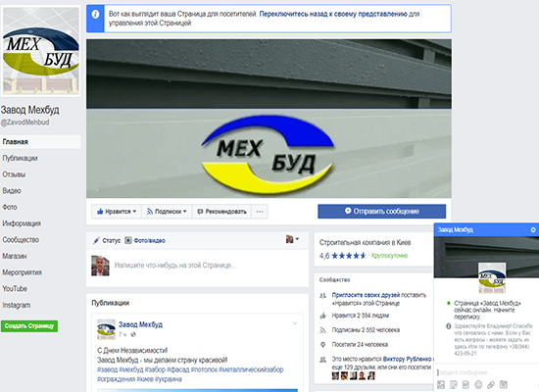Open Сообщество in sidebar

pos(21,240)
